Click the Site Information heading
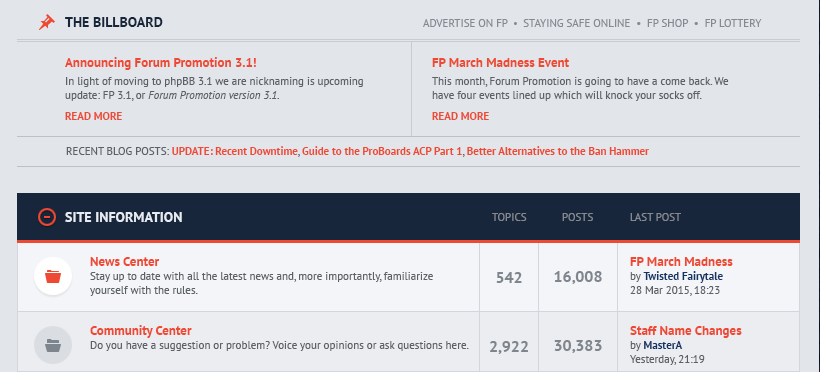This screenshot has width=820, height=372. [123, 217]
